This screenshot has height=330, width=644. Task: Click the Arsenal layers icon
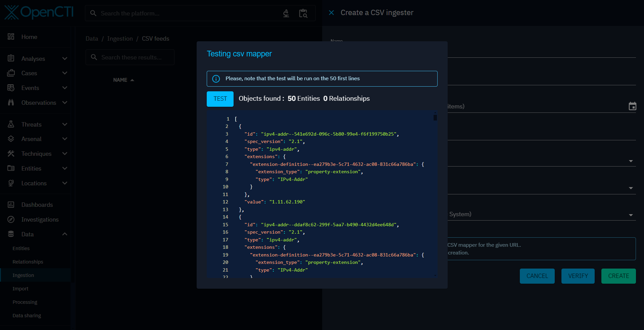pos(11,139)
